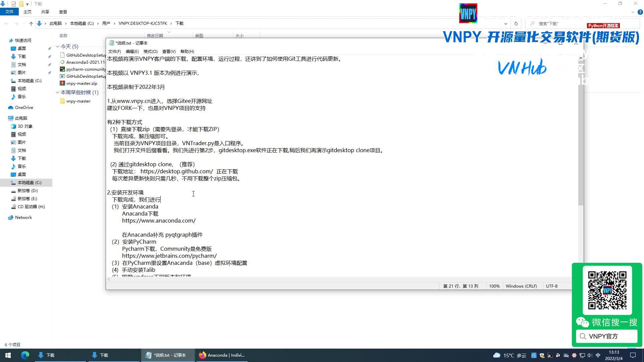The width and height of the screenshot is (644, 362).
Task: Open the address bar history dropdown
Action: (506, 23)
